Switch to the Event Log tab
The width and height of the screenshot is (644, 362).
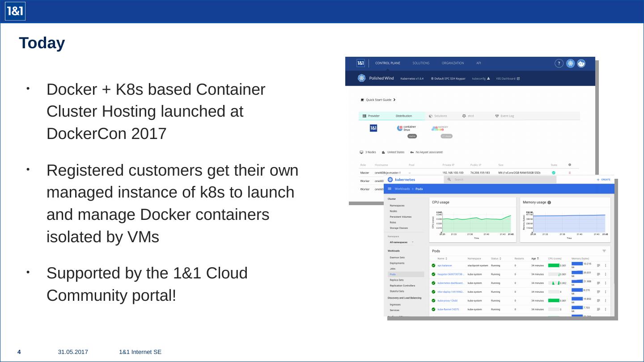pyautogui.click(x=504, y=116)
